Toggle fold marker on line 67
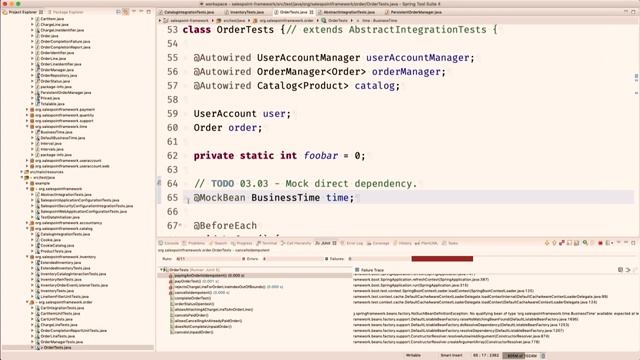The height and width of the screenshot is (360, 640). pos(180,225)
